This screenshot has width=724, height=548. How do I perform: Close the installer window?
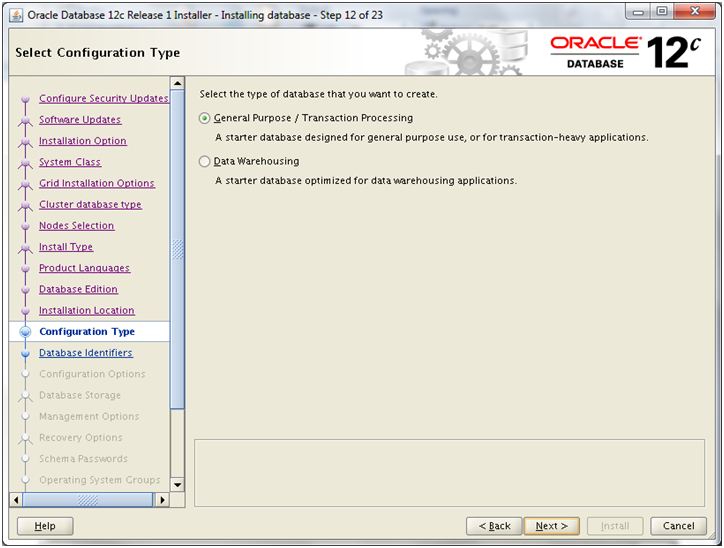(694, 12)
